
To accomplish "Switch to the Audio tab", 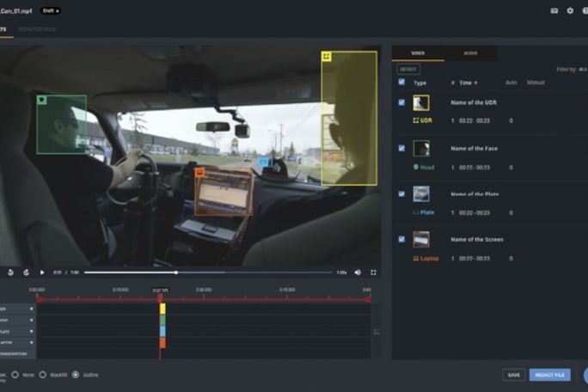I will 470,53.
